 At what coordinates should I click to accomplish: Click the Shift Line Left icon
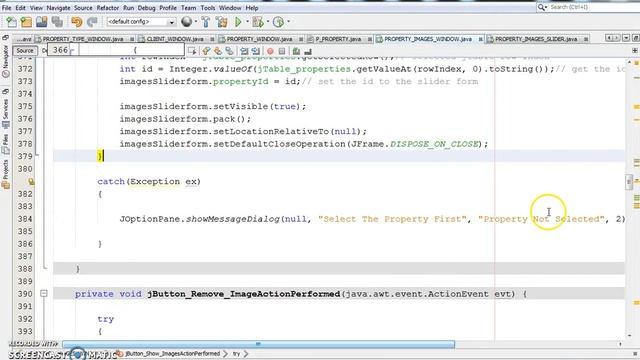tap(244, 51)
